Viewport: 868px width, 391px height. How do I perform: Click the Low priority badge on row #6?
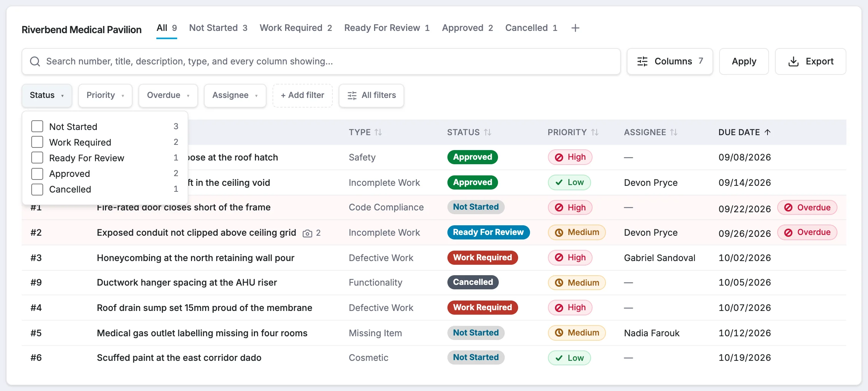point(569,358)
